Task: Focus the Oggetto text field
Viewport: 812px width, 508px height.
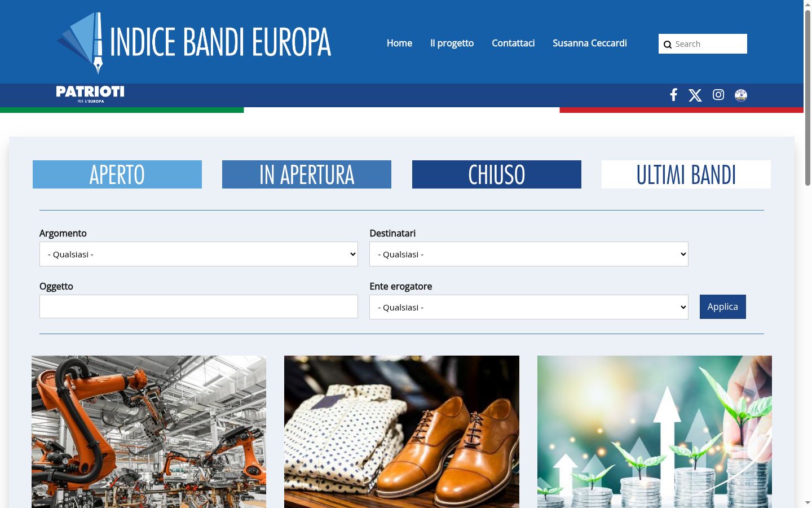Action: pyautogui.click(x=198, y=306)
